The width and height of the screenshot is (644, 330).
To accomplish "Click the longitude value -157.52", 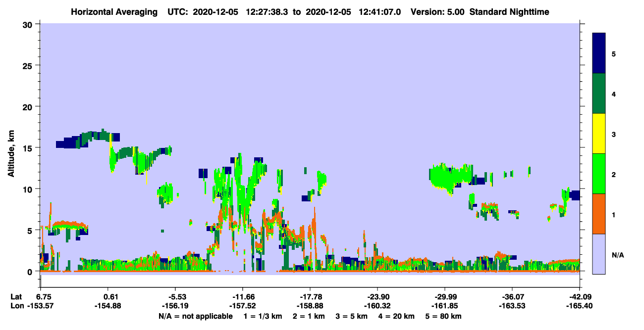I will click(243, 306).
